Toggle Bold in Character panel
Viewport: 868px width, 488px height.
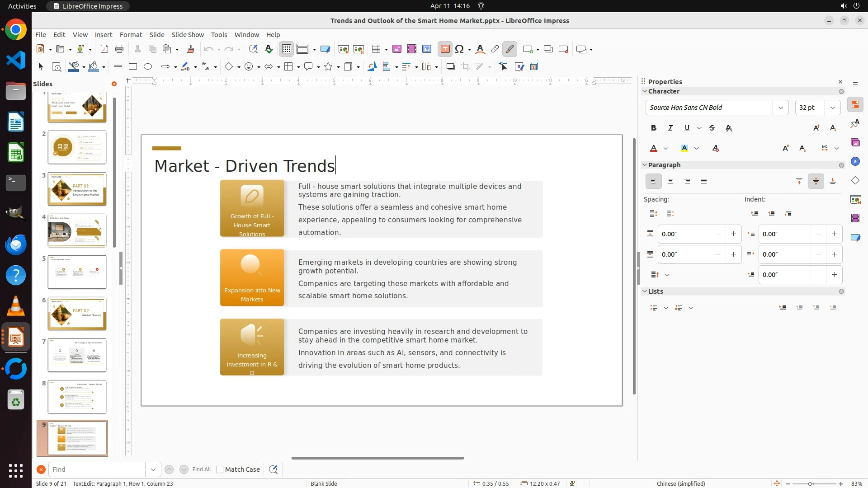click(653, 128)
